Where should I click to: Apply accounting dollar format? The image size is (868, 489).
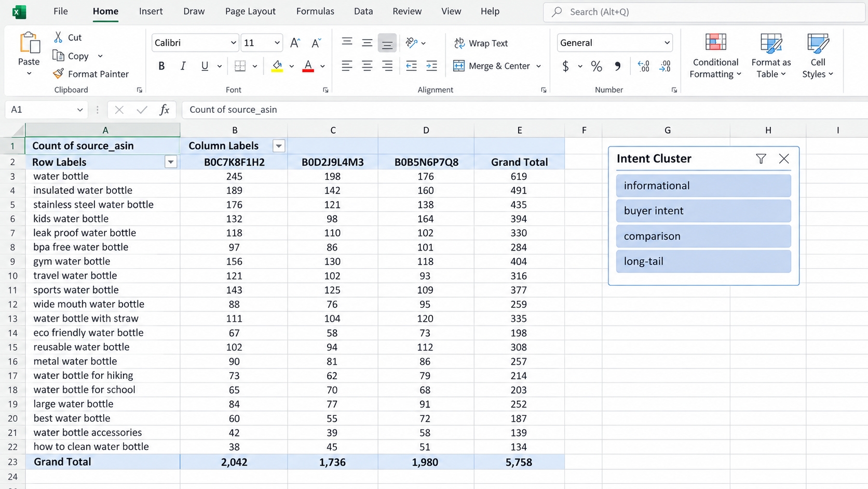click(565, 66)
